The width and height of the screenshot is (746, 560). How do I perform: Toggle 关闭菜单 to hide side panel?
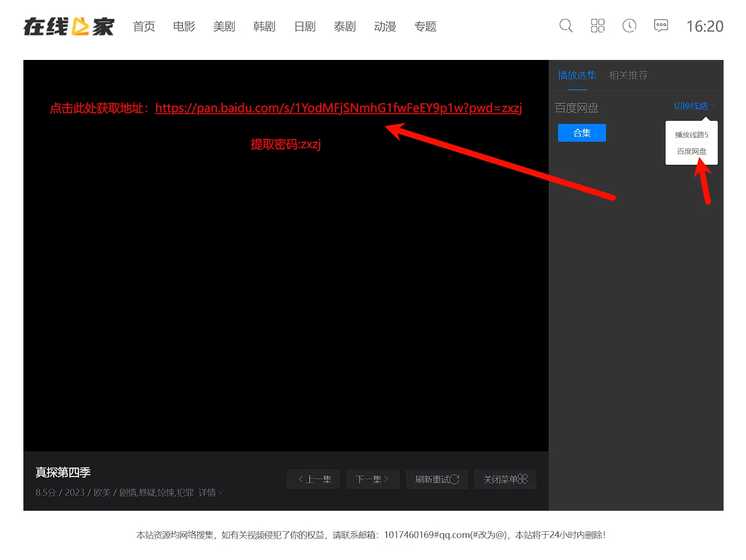point(505,479)
